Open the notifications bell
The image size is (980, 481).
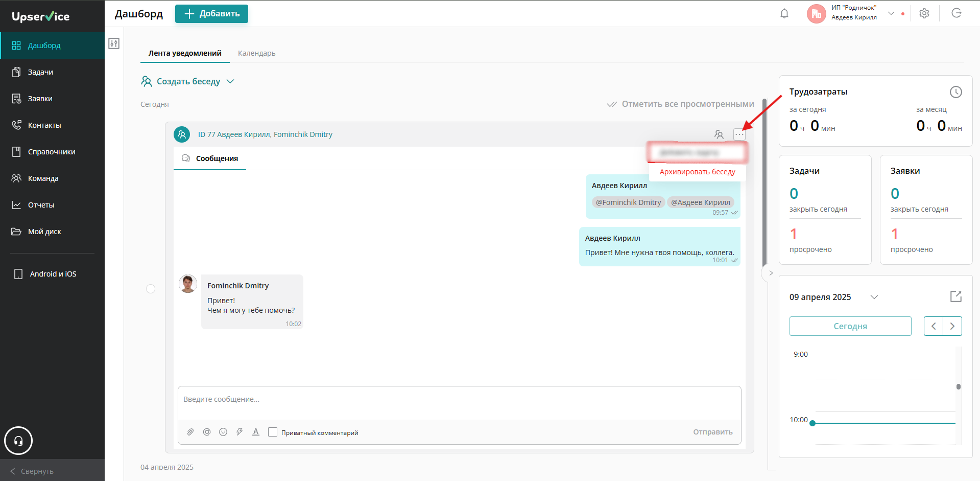click(784, 14)
